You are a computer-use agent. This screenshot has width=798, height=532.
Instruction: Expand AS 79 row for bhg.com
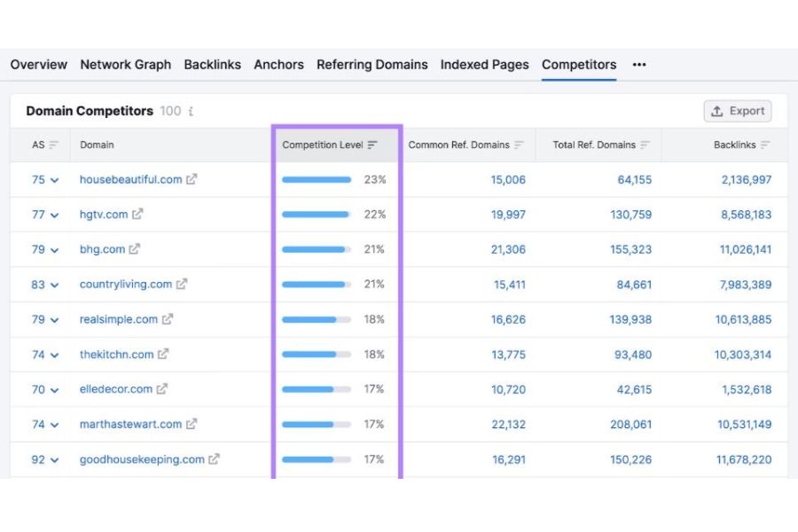click(x=54, y=250)
